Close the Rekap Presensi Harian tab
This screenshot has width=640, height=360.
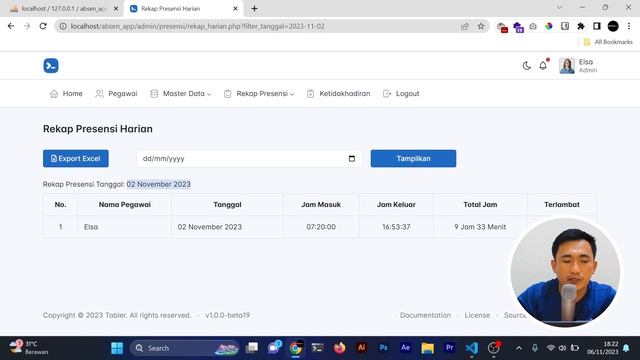coord(236,9)
